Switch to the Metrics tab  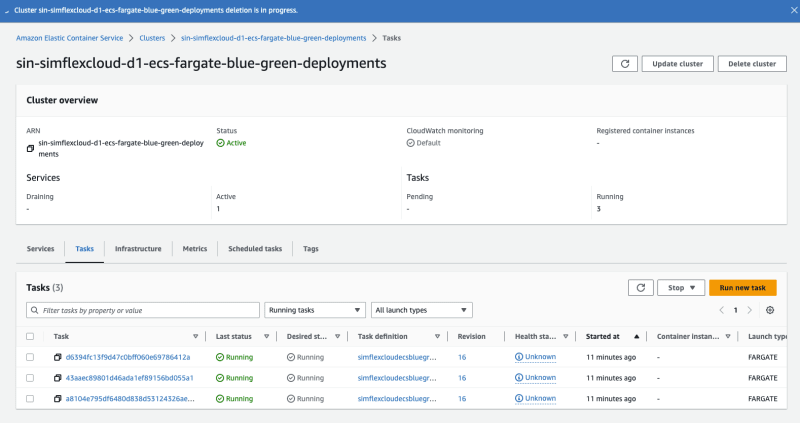pos(195,249)
